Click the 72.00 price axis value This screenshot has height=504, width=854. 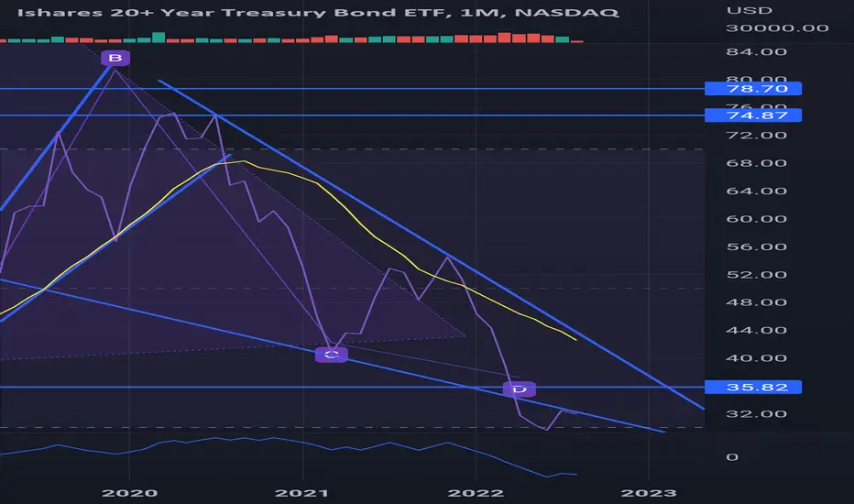(x=757, y=135)
